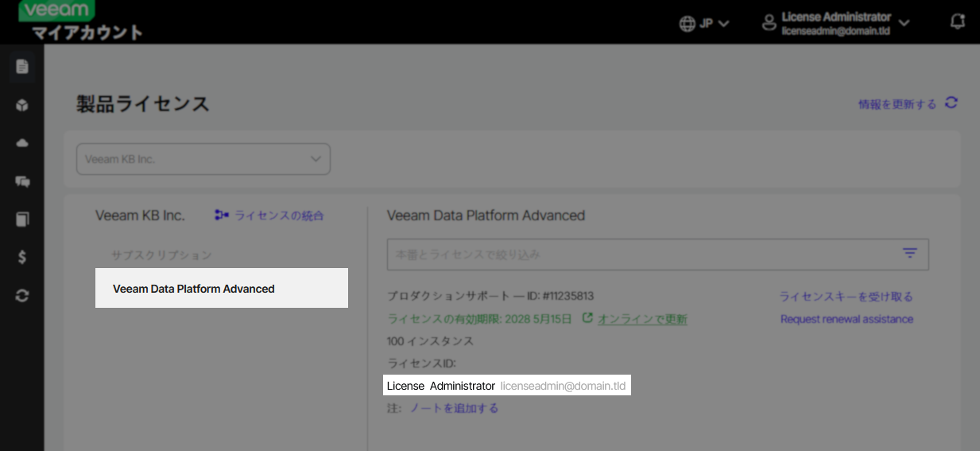Click the filter icon in search box
The width and height of the screenshot is (980, 451).
coord(910,253)
